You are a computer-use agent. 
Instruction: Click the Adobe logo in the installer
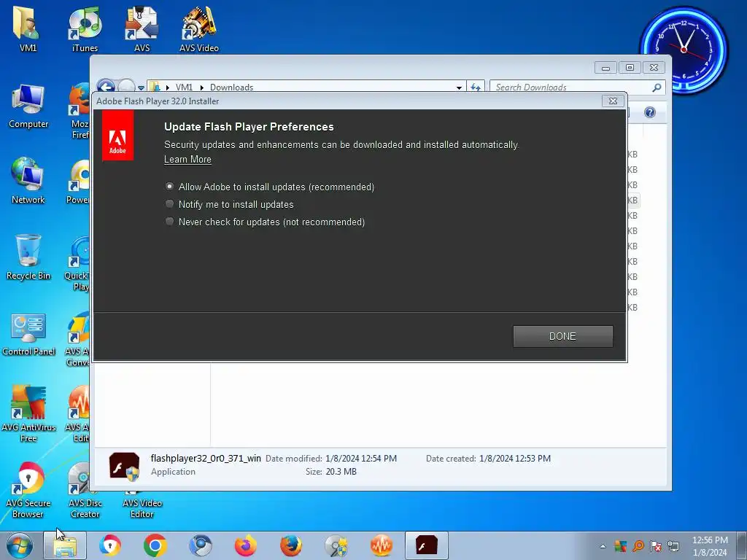point(117,136)
